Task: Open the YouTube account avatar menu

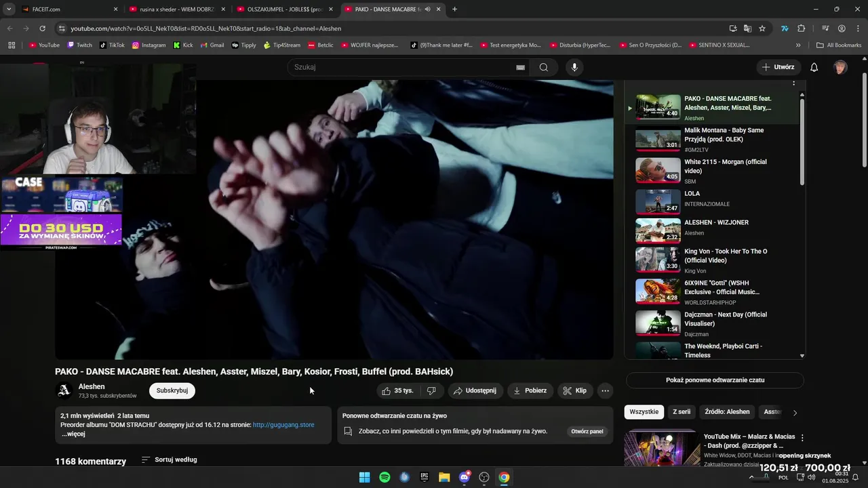Action: point(840,67)
